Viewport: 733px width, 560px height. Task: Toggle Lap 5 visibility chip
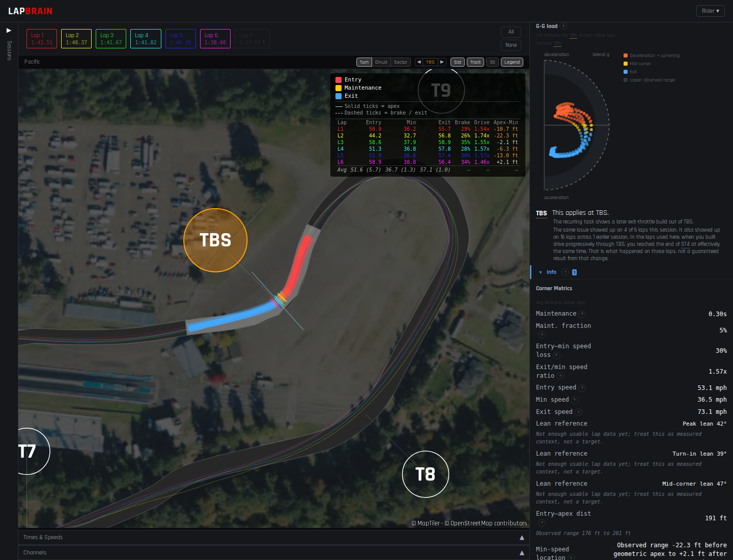pos(180,39)
